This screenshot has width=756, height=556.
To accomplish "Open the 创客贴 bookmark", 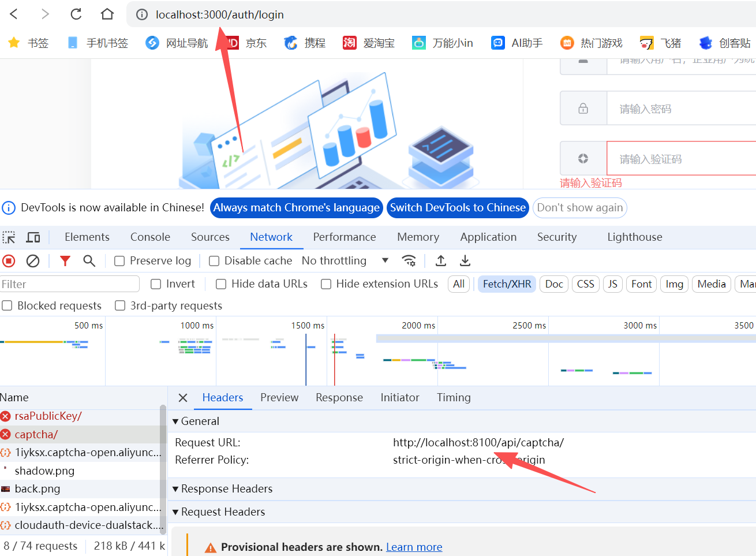I will tap(725, 43).
